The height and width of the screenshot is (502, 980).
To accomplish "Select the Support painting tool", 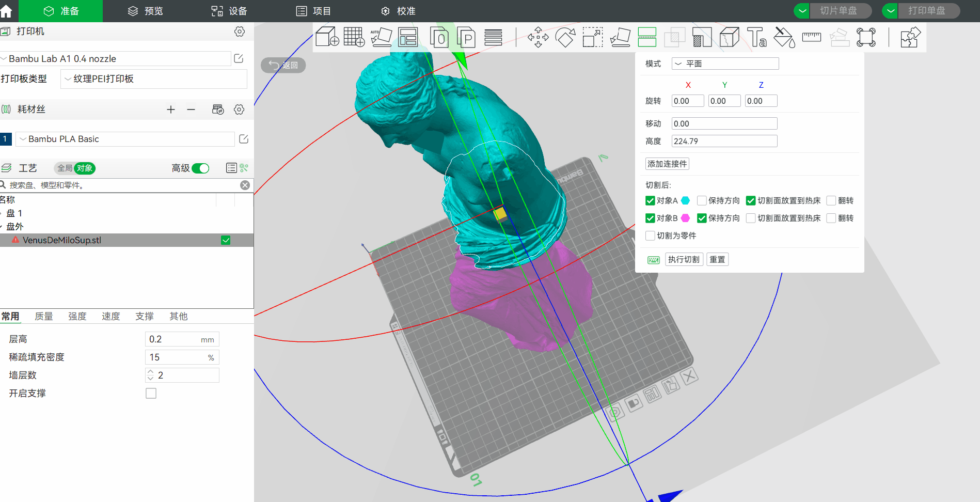I will tap(702, 37).
